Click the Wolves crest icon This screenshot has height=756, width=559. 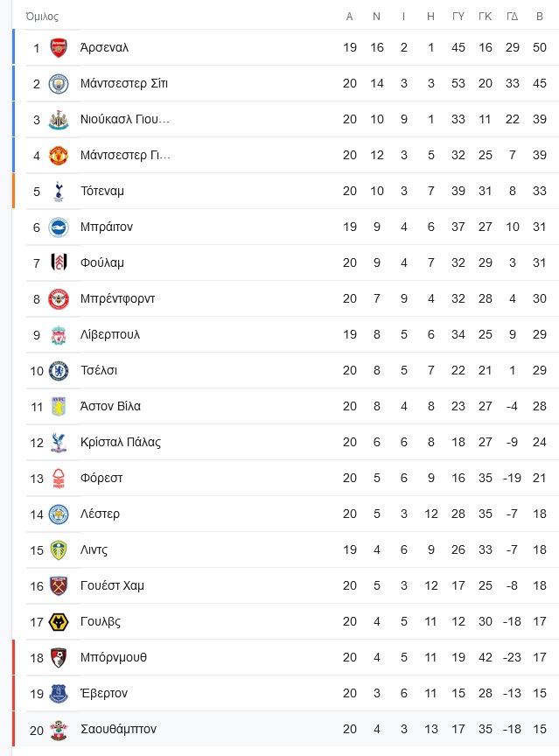point(59,622)
